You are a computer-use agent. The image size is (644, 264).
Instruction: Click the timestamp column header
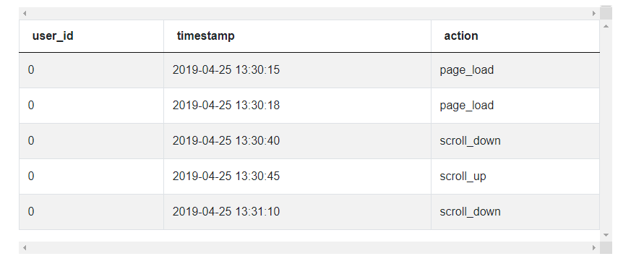click(x=297, y=36)
